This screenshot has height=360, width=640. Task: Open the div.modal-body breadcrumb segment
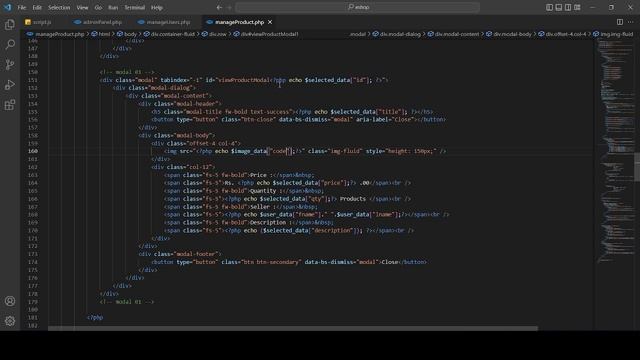[x=512, y=34]
